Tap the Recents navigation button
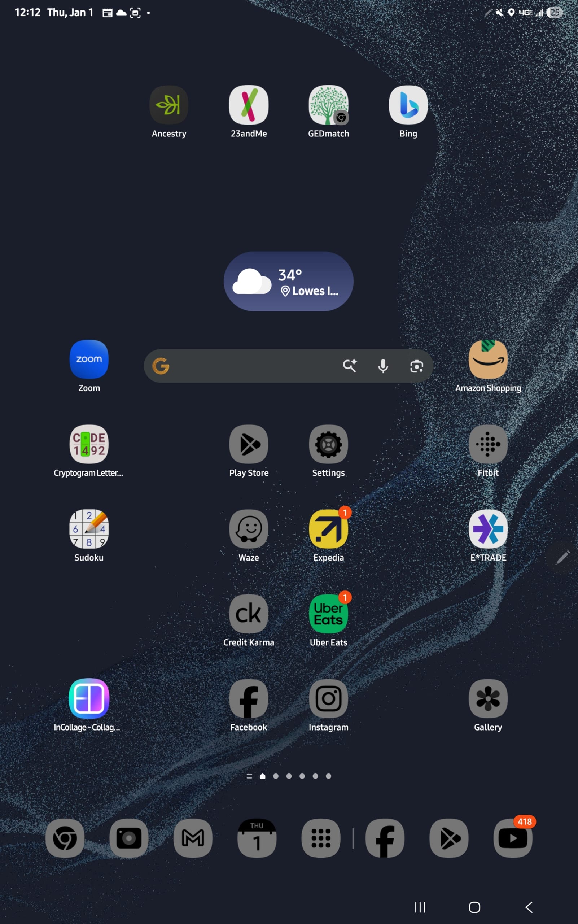The height and width of the screenshot is (924, 578). pyautogui.click(x=420, y=907)
